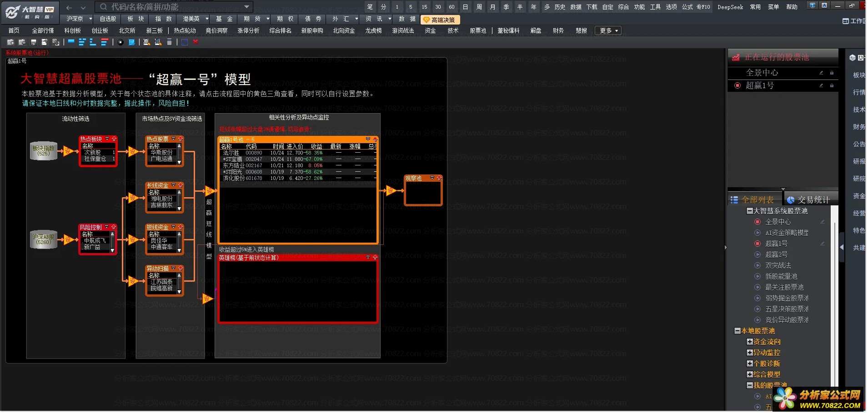Expand the 综合模型 tree node
The image size is (868, 413).
(750, 374)
